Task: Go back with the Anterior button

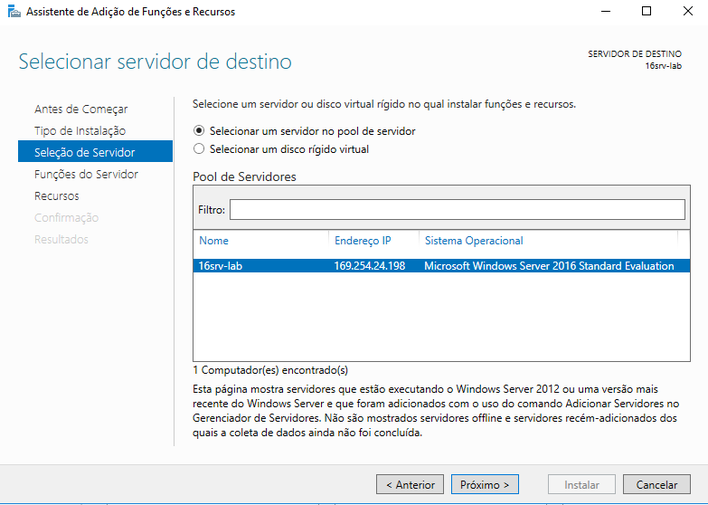Action: point(410,484)
